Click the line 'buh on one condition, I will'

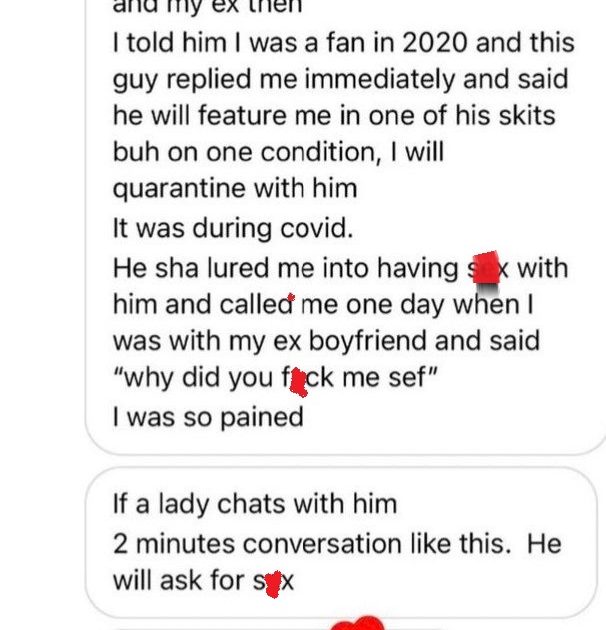(x=278, y=153)
